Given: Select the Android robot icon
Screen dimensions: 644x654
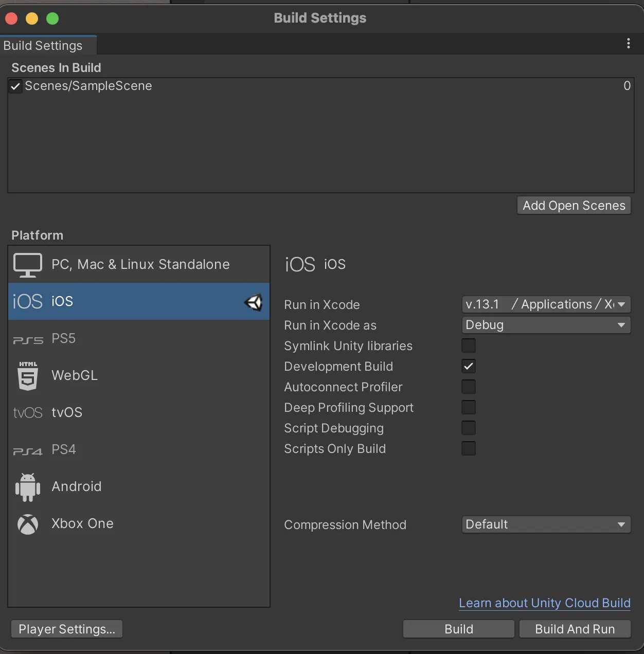Looking at the screenshot, I should click(28, 487).
